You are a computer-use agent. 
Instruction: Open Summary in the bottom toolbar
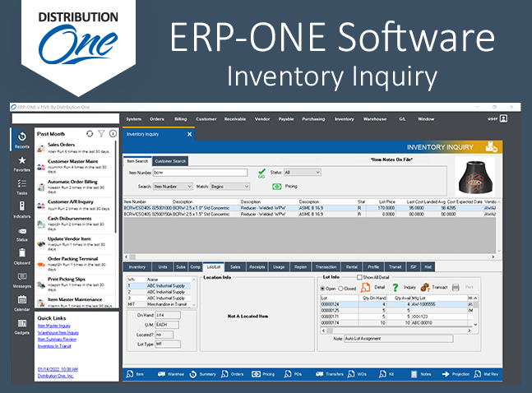click(x=202, y=374)
